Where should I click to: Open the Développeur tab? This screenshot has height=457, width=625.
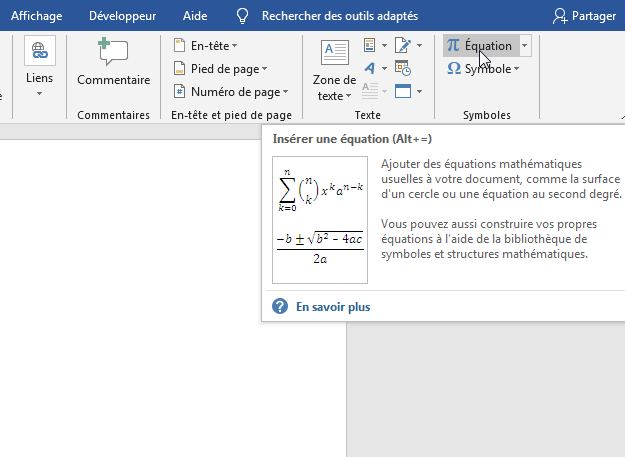point(122,16)
